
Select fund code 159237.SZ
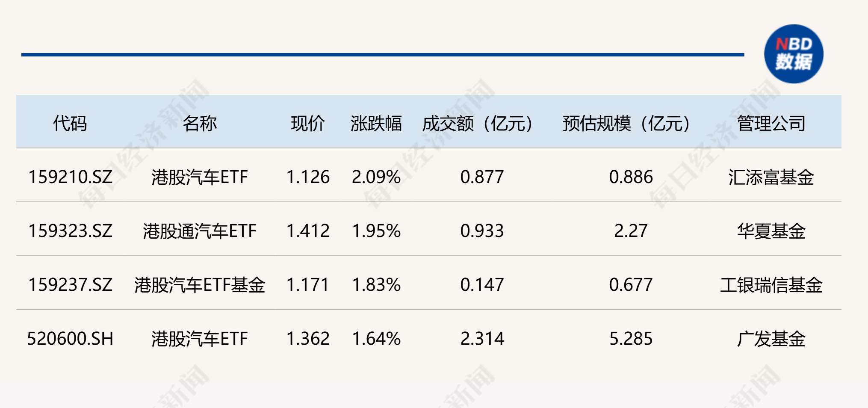click(70, 285)
